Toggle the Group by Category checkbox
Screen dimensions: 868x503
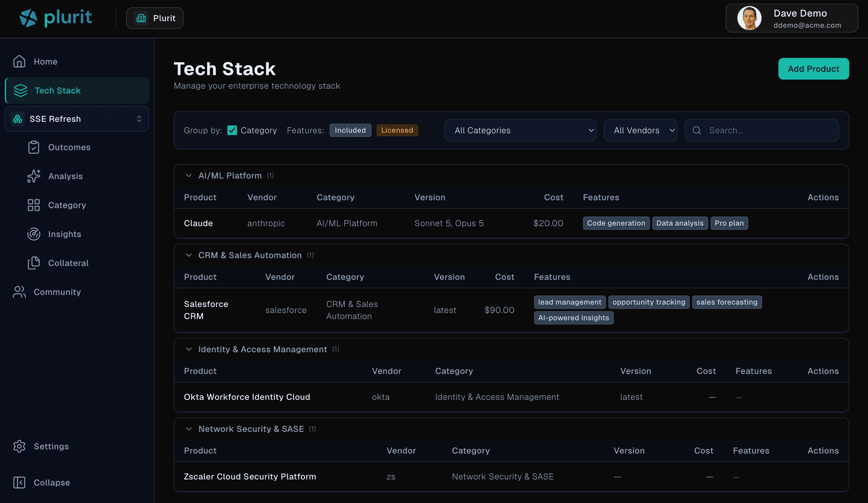click(x=232, y=131)
